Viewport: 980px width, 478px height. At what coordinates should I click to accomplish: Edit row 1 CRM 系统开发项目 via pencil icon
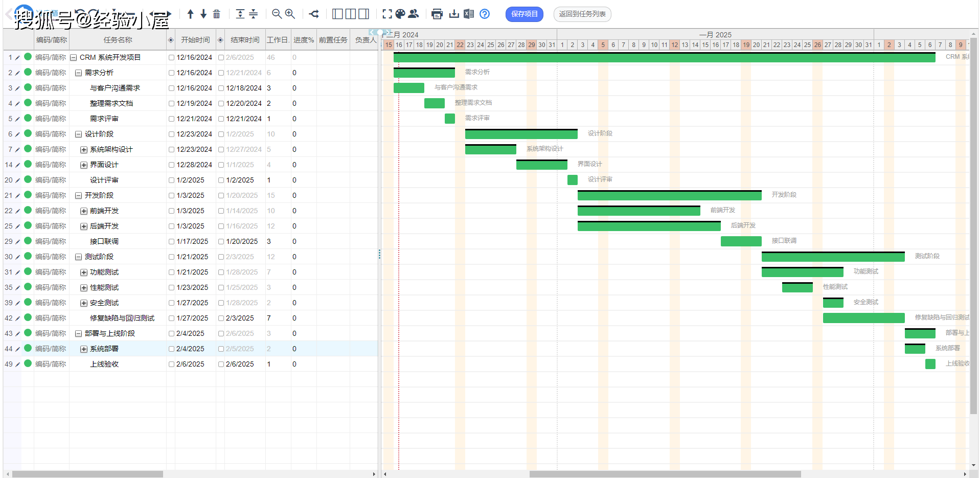click(x=17, y=58)
